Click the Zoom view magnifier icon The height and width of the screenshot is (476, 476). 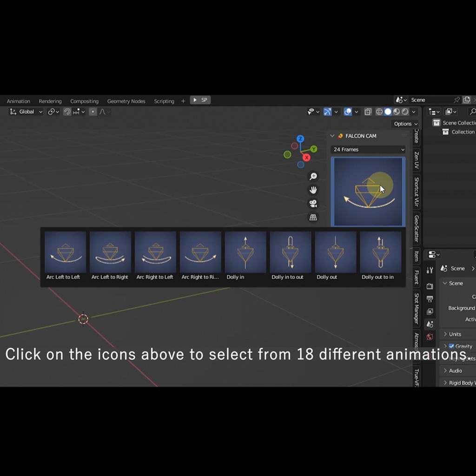tap(313, 176)
